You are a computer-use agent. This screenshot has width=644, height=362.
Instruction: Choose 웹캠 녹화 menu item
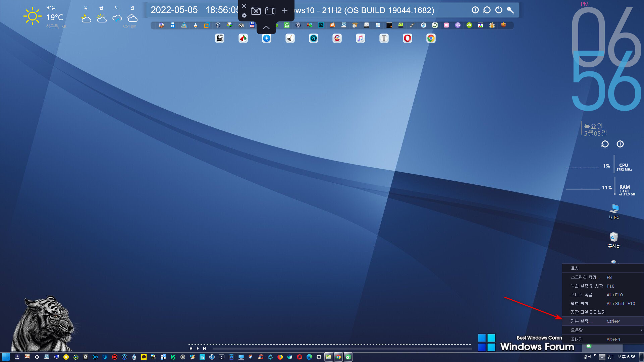coord(603,303)
